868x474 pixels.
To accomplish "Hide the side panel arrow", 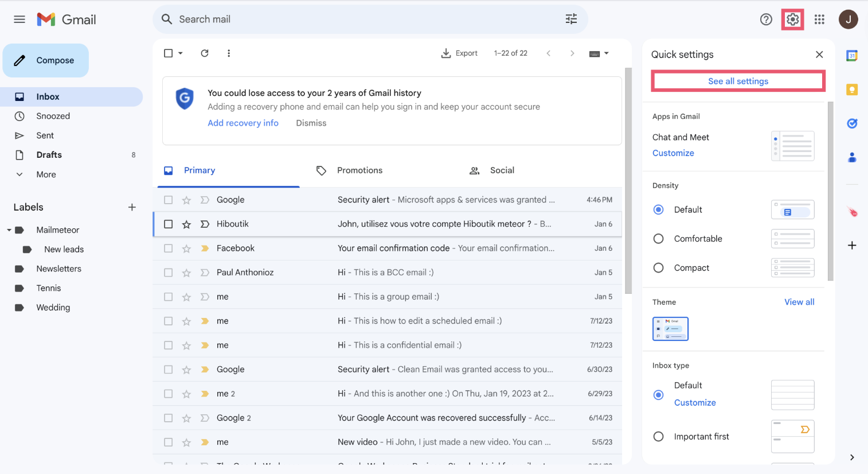I will [852, 457].
